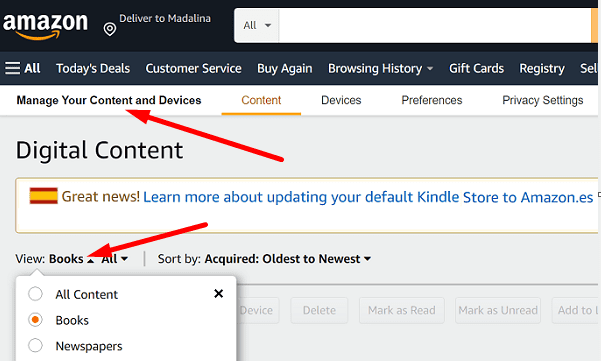Expand the search category All dropdown
Screen dimensions: 601x361
coord(257,26)
